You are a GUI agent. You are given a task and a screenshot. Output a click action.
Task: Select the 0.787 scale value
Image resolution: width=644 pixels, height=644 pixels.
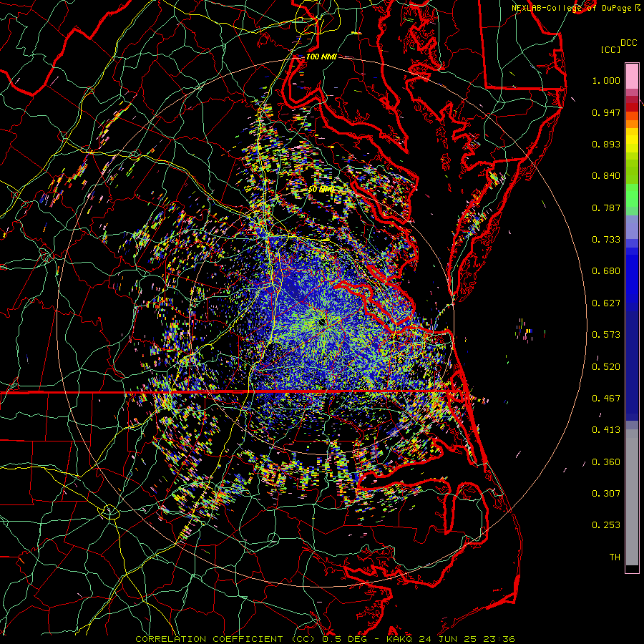606,208
